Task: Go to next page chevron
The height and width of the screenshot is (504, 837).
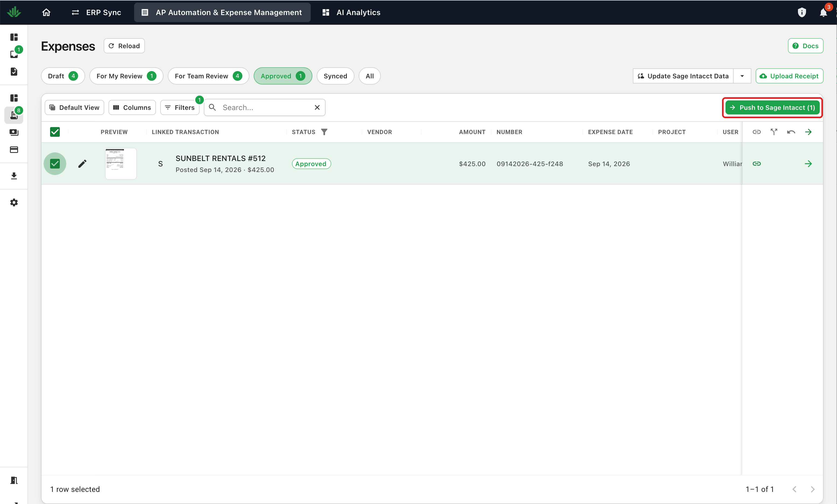Action: point(812,489)
